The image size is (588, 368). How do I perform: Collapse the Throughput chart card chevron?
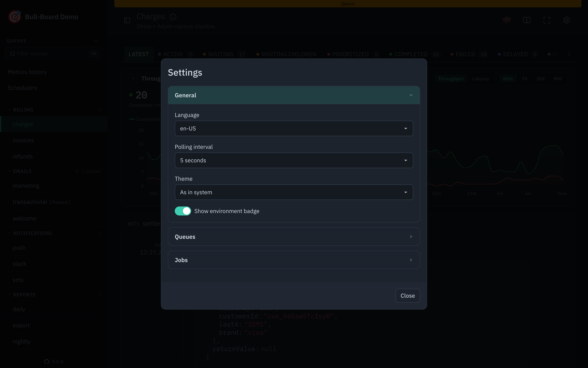(x=133, y=79)
